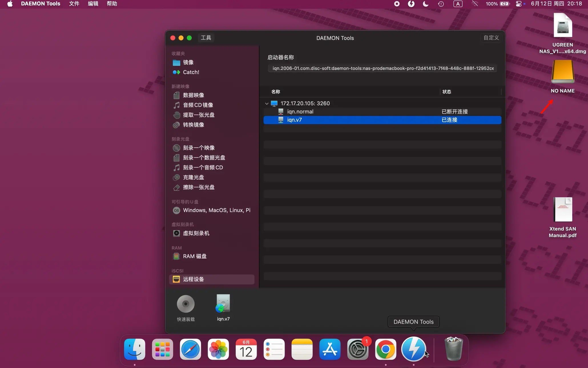Open Reminders from the Dock
The image size is (588, 368).
tap(274, 349)
